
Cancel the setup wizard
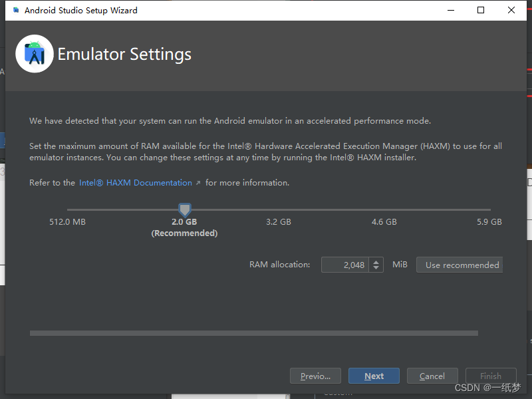pyautogui.click(x=432, y=376)
